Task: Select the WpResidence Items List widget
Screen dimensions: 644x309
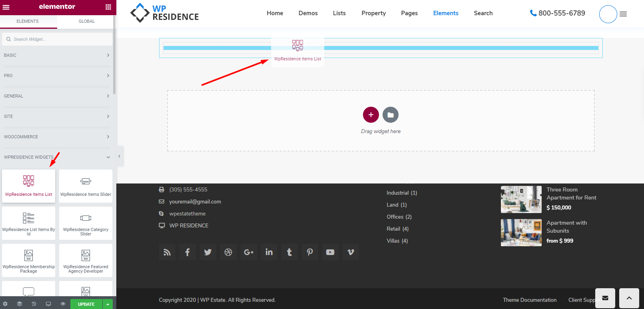Action: pos(29,186)
